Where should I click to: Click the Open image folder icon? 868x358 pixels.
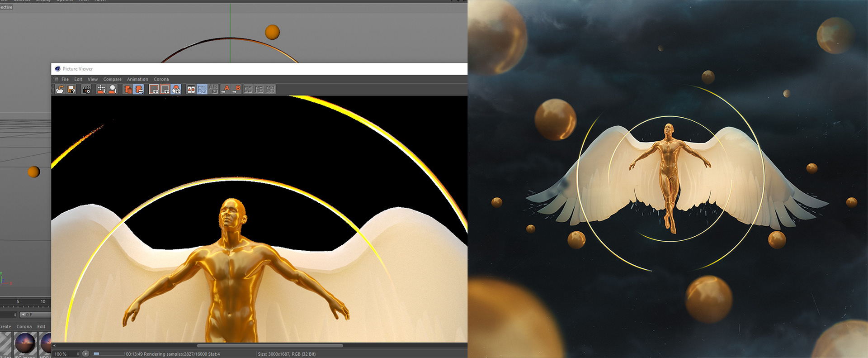(60, 90)
